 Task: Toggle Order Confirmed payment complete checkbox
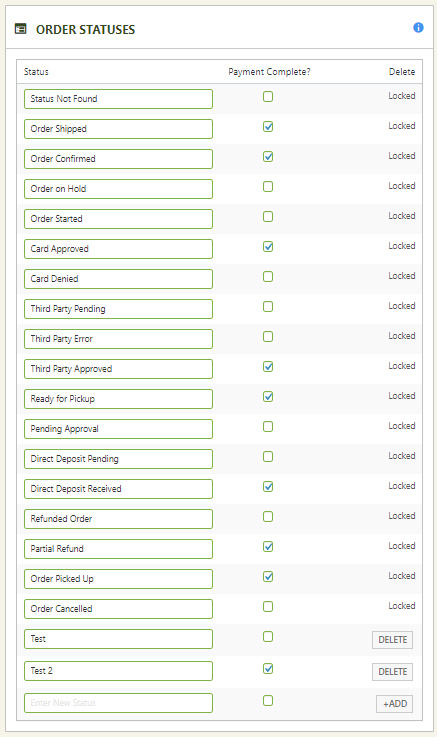(x=268, y=157)
